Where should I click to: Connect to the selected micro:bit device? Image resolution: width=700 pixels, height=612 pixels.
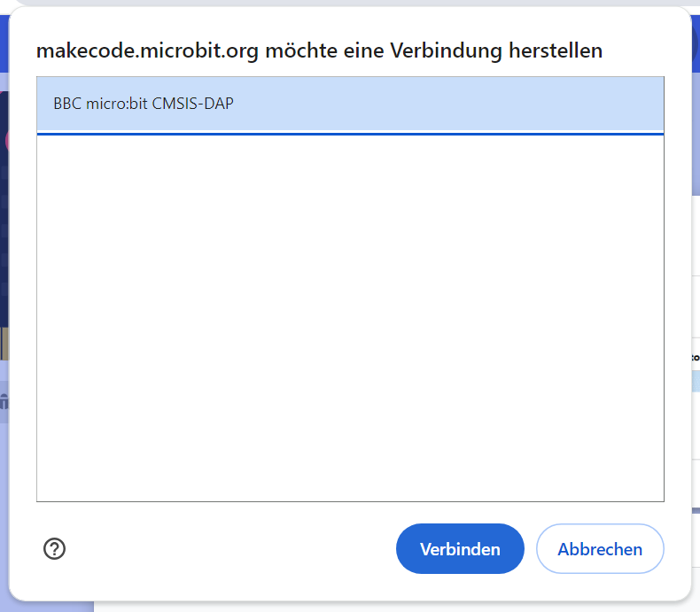460,549
